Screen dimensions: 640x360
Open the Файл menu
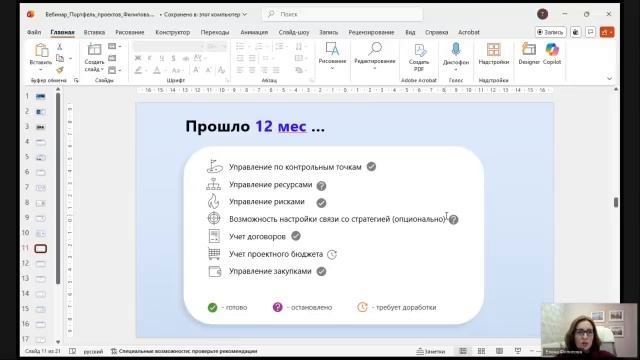[34, 32]
